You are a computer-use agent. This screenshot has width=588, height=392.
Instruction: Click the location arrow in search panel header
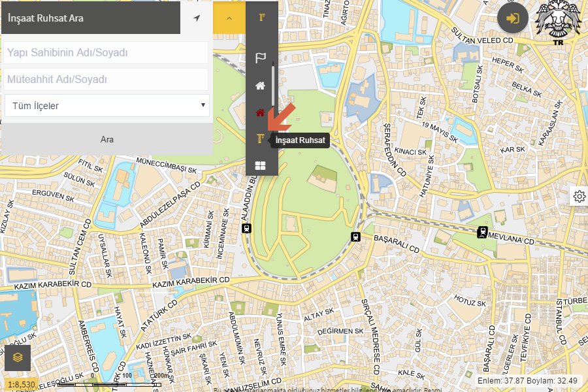point(197,18)
